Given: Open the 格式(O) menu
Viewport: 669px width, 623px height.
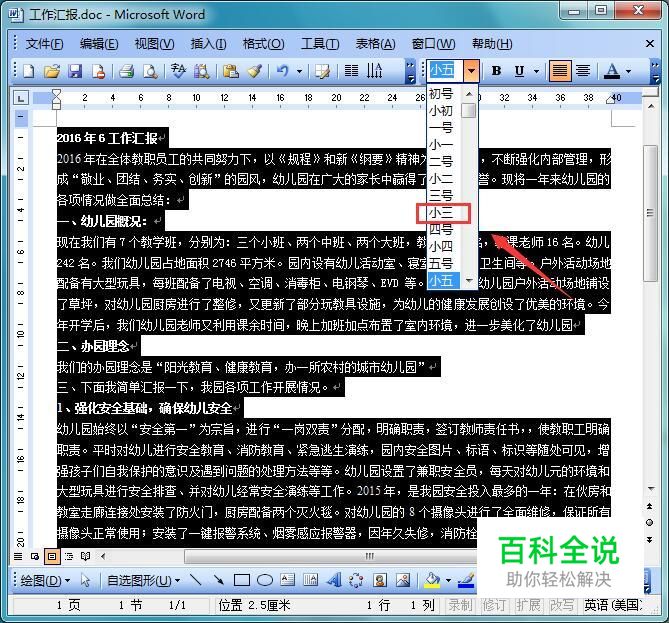Looking at the screenshot, I should tap(263, 44).
